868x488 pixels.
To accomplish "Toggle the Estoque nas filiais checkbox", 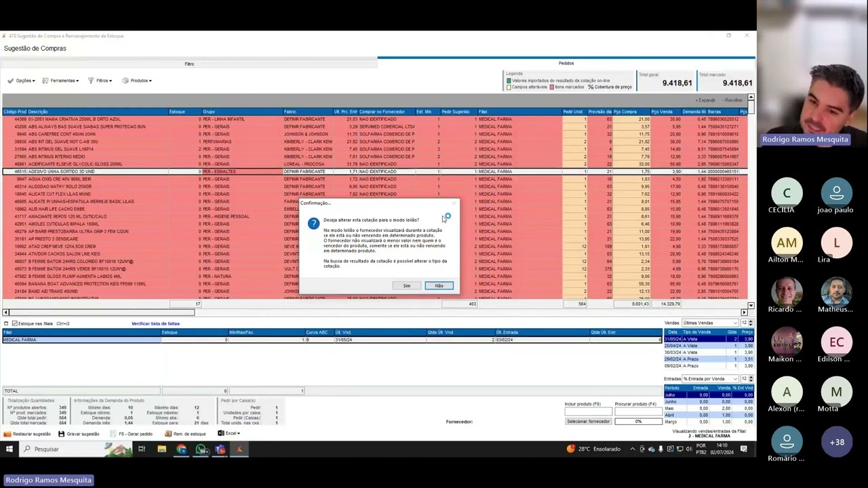I will [x=15, y=324].
